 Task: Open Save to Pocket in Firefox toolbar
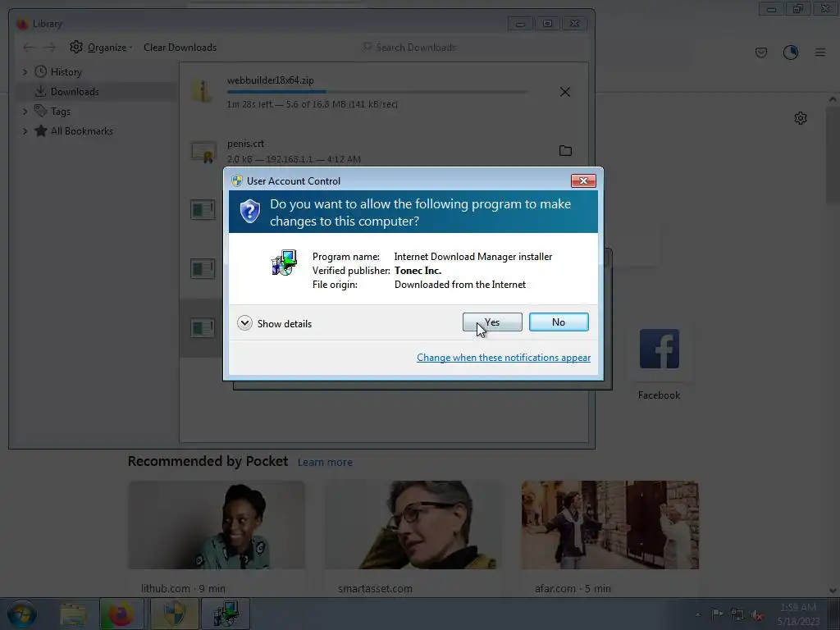click(x=761, y=52)
